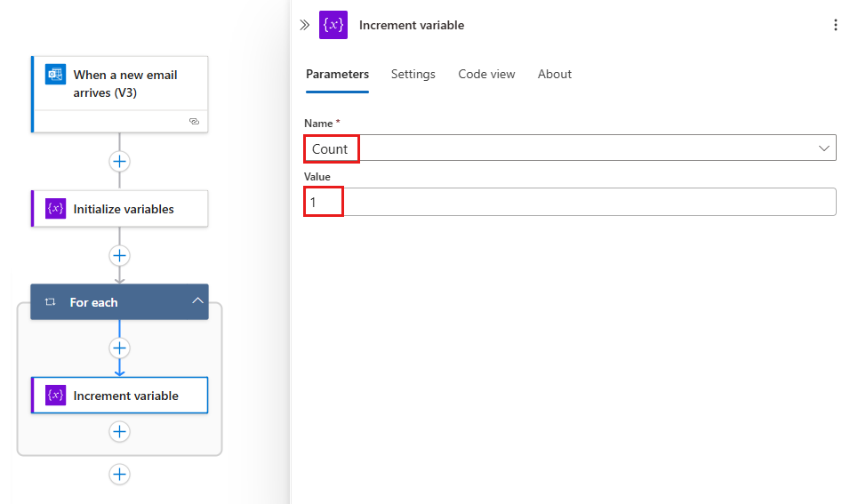Switch to the Settings tab
The image size is (850, 504).
[x=413, y=74]
